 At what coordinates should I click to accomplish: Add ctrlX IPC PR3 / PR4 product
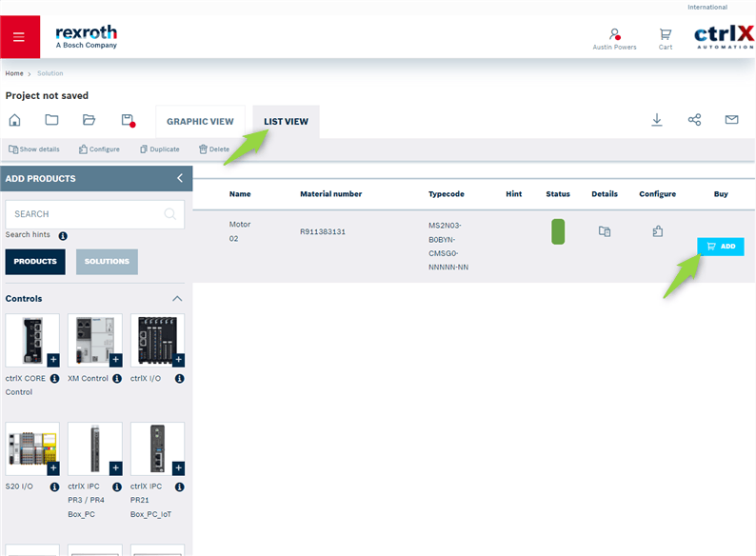pos(116,468)
